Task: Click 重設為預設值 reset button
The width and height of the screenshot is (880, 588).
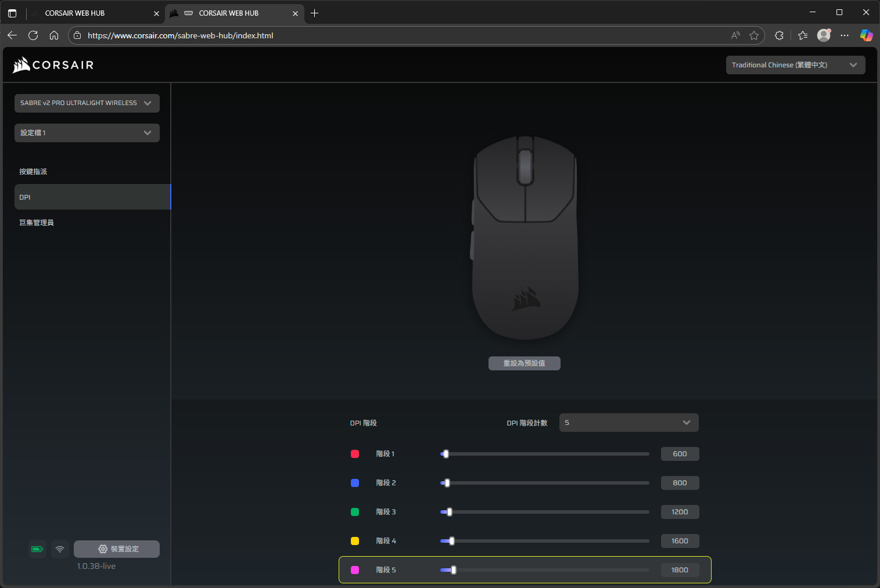Action: [524, 363]
